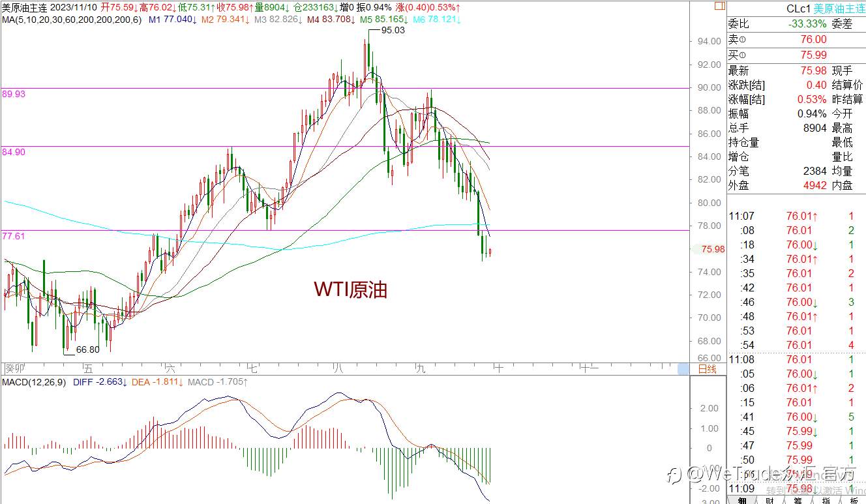Click the MA(5,10,20,30,60,200...) indicator label

tap(72, 20)
